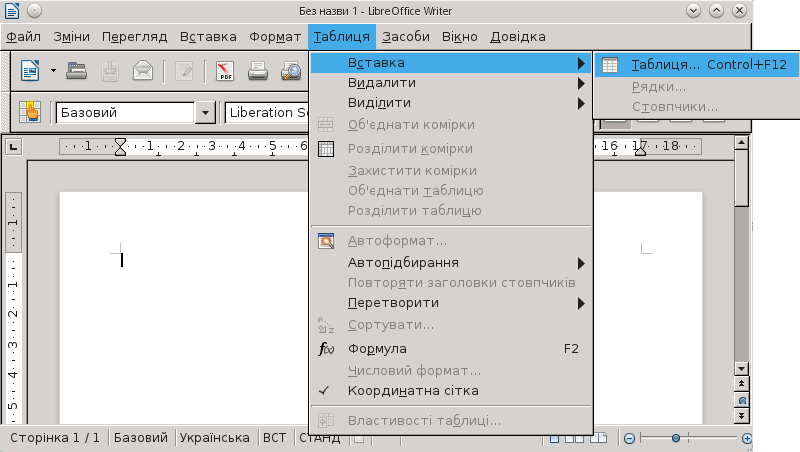Click the New document icon

point(30,70)
